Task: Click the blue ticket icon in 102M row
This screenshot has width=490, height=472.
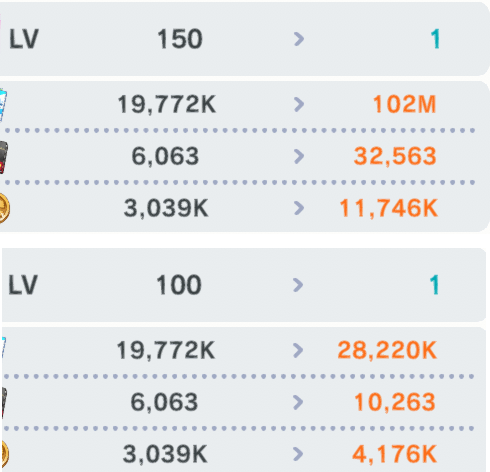Action: pos(3,105)
